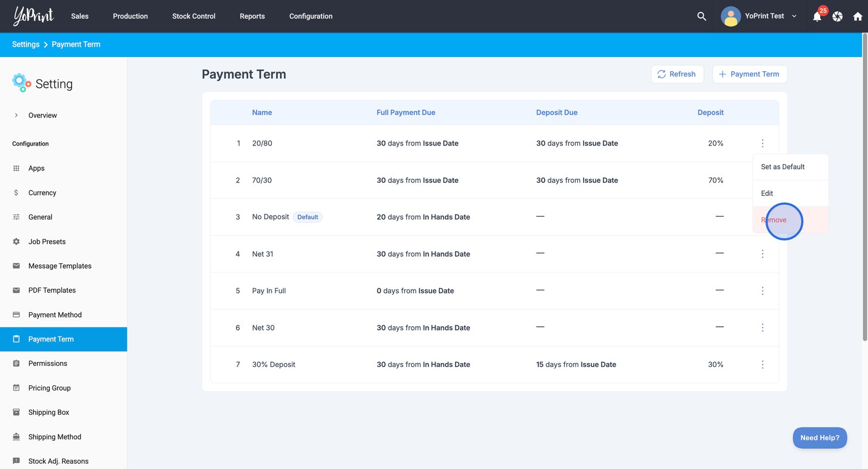
Task: Click the YoPrint logo
Action: [x=34, y=16]
